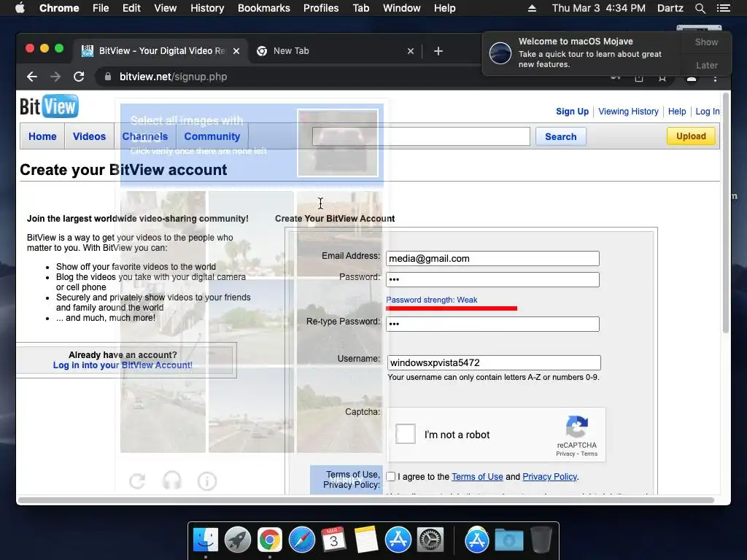The width and height of the screenshot is (747, 560).
Task: Click the Dartz user name in menu bar
Action: 670,8
